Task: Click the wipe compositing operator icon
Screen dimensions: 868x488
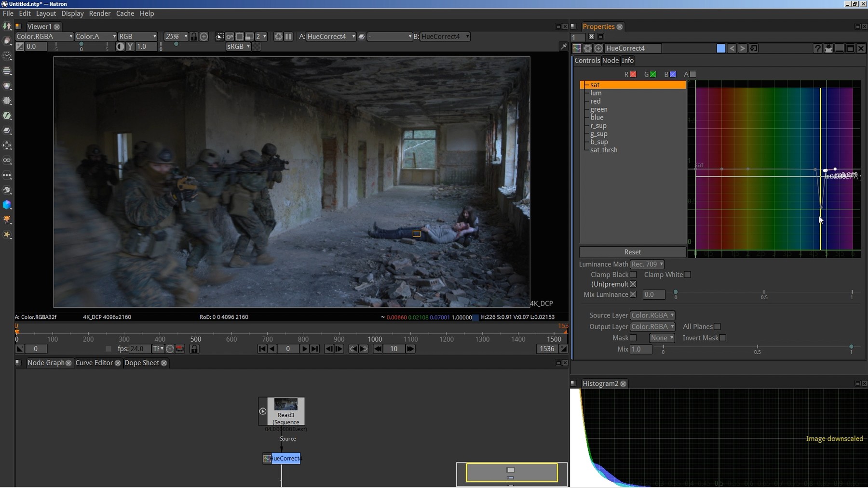Action: tap(362, 37)
